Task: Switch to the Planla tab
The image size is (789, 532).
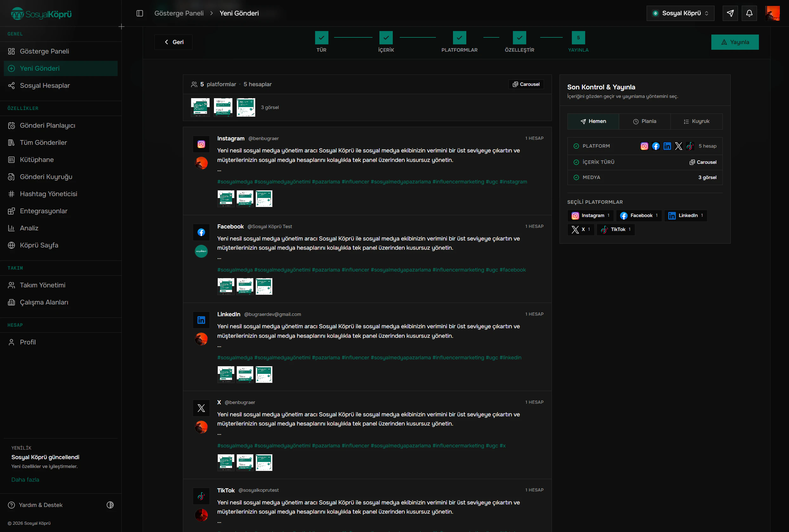Action: click(x=645, y=121)
